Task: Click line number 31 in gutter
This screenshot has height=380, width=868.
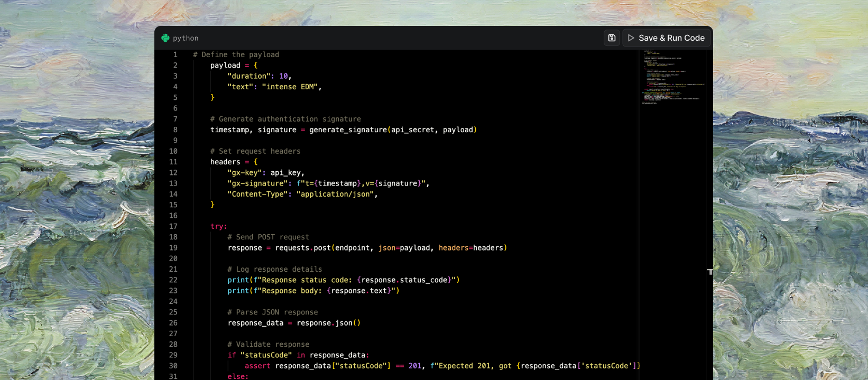Action: (173, 376)
